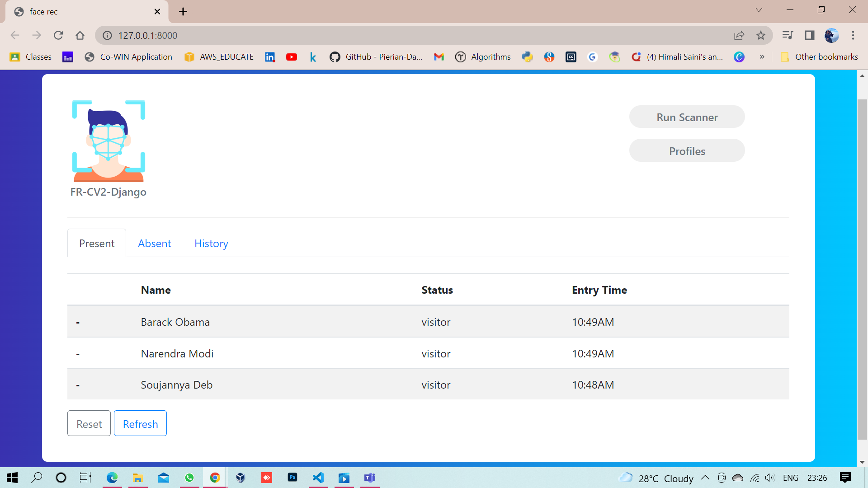Open Visual Studio Code from the taskbar
The height and width of the screenshot is (488, 868).
coord(319,478)
